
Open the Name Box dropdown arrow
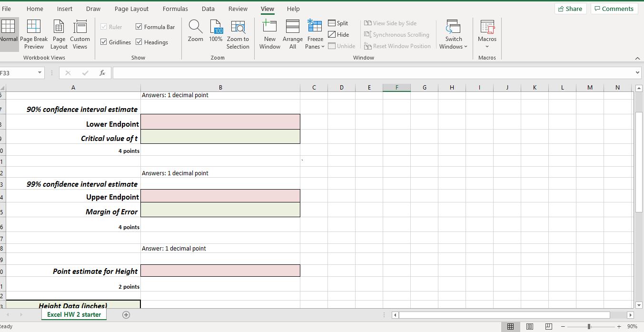(39, 73)
